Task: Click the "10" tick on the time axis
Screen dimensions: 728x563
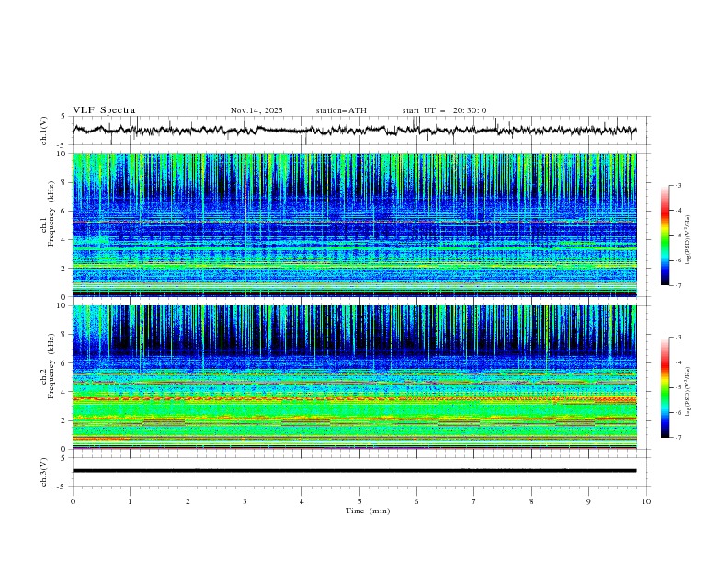Action: click(x=646, y=501)
